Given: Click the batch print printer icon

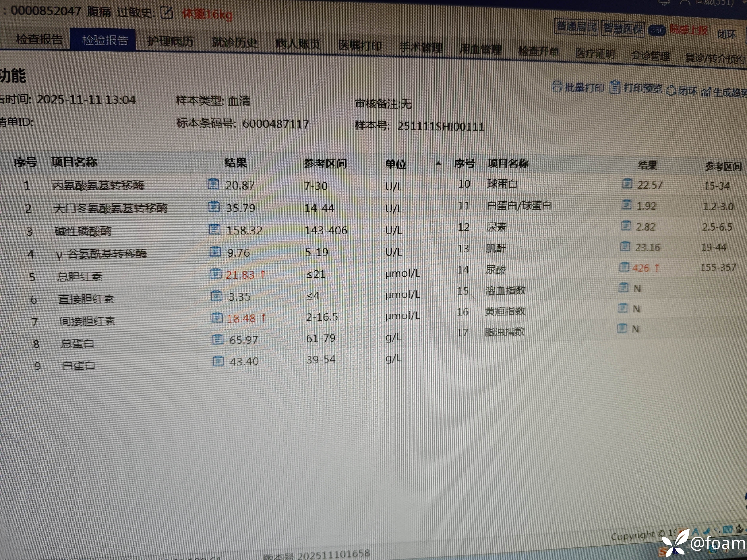Looking at the screenshot, I should pos(557,87).
